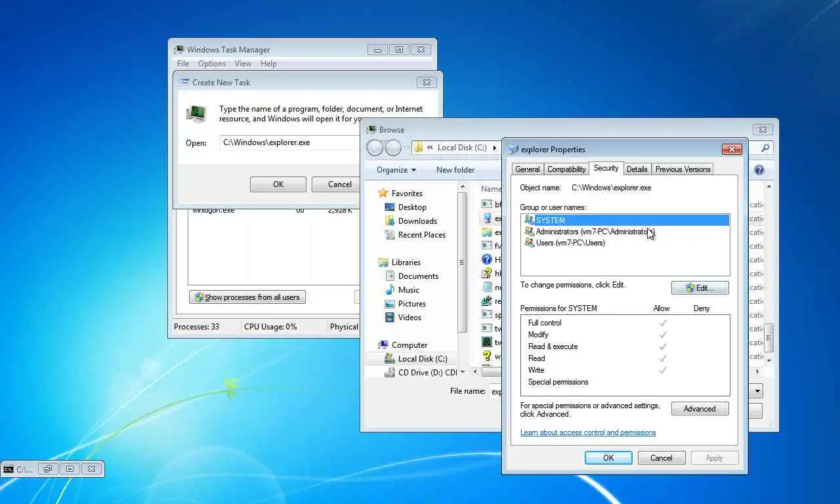The height and width of the screenshot is (504, 840).
Task: Click the File name field in Browse
Action: point(496,391)
